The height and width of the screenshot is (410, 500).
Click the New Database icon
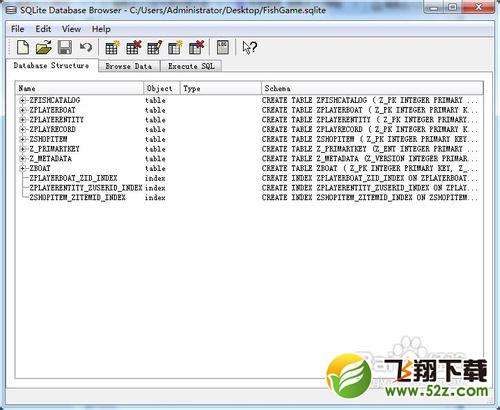[23, 47]
